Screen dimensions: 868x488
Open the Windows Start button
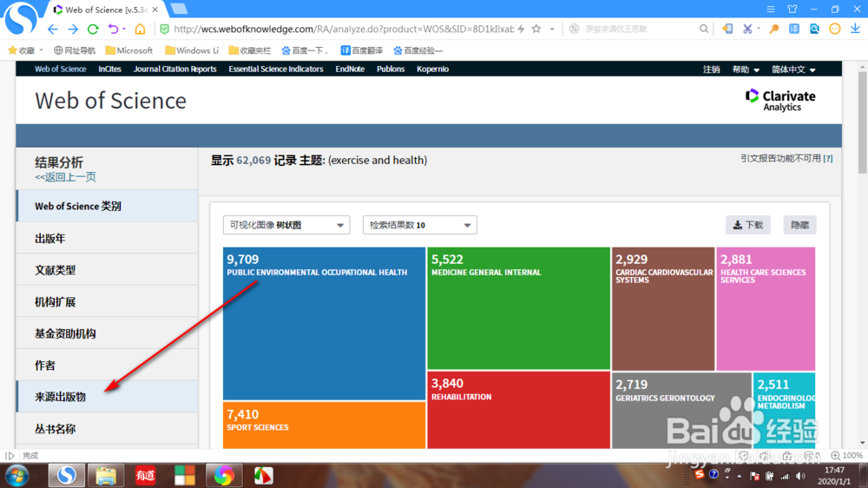click(17, 476)
